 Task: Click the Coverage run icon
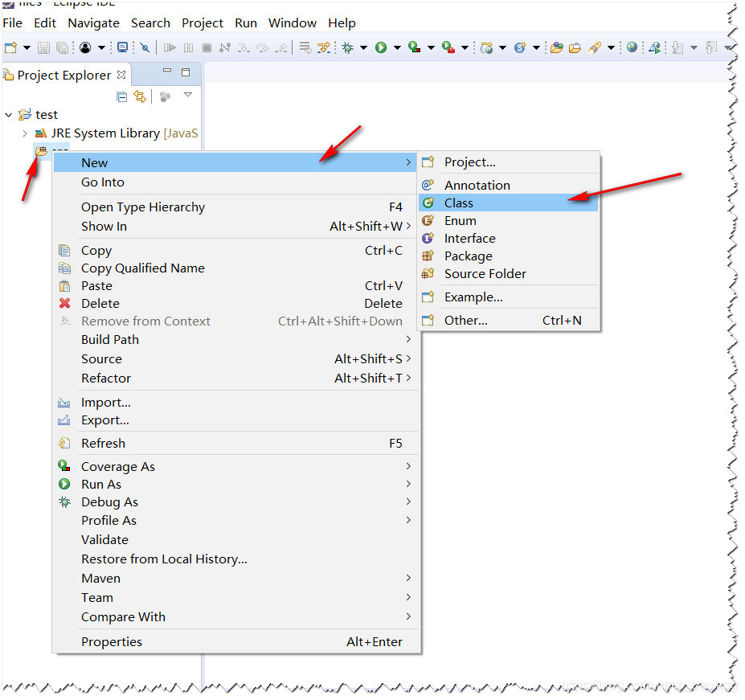(x=415, y=47)
